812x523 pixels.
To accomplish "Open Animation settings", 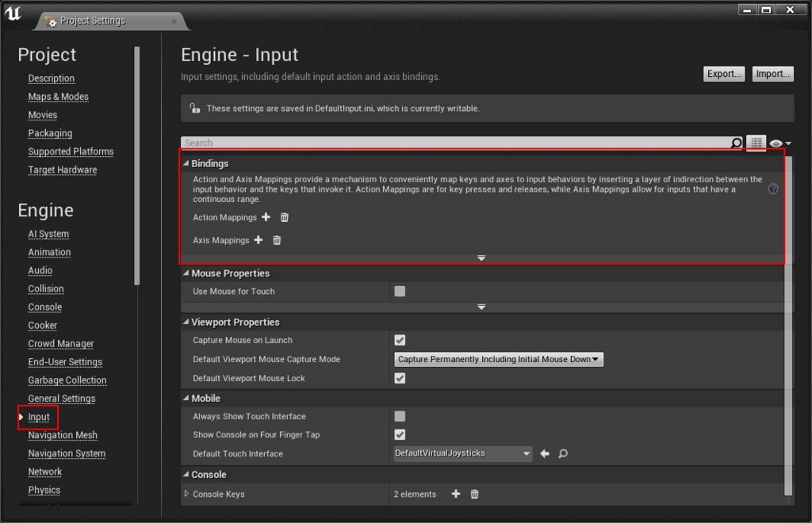I will click(49, 252).
